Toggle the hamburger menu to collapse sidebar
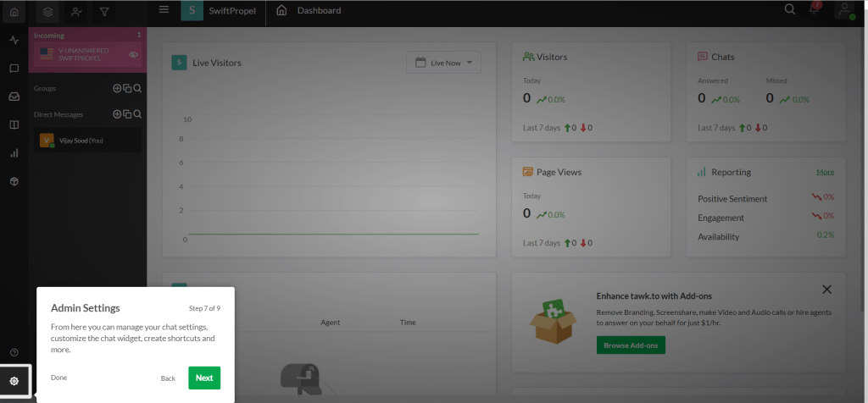 click(164, 10)
